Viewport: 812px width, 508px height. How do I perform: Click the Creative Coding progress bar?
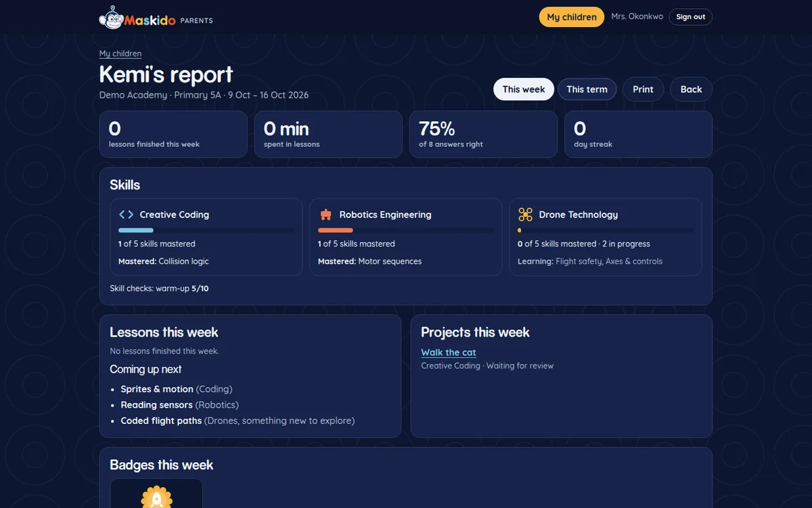[x=206, y=230]
